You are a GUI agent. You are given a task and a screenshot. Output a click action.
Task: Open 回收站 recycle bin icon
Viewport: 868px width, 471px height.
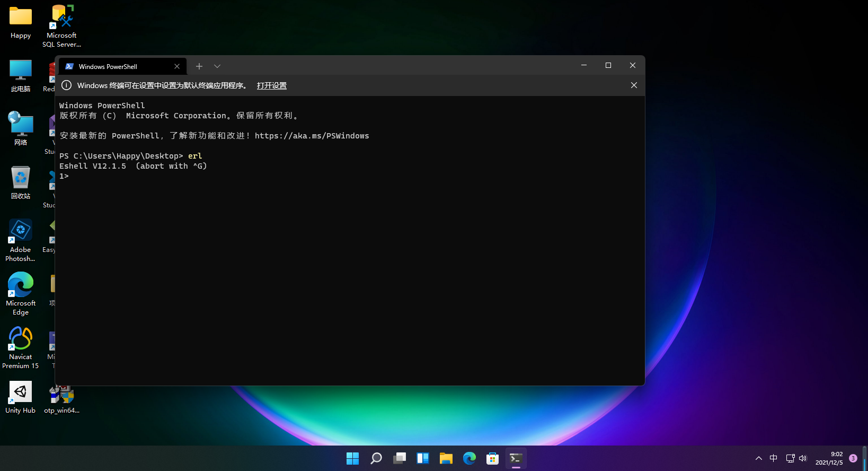coord(21,182)
